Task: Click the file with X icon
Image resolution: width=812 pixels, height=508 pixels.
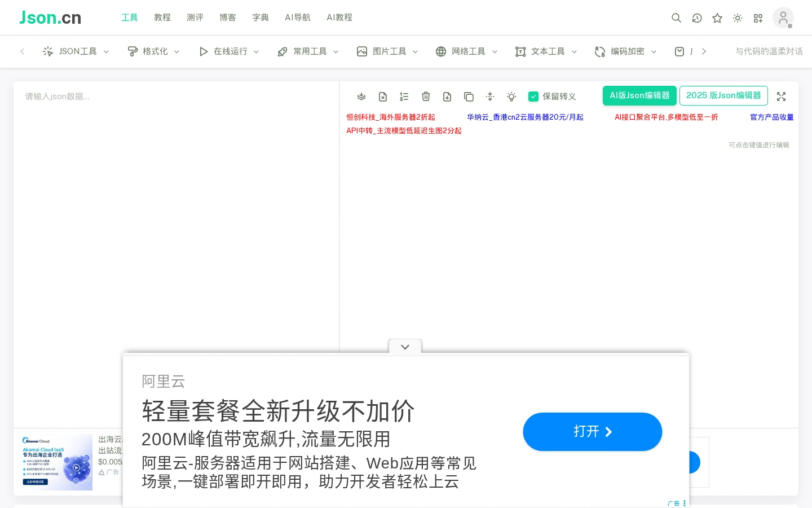Action: 383,97
